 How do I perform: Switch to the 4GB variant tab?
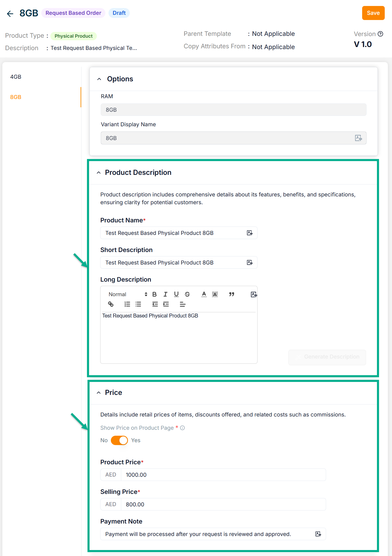coord(16,77)
